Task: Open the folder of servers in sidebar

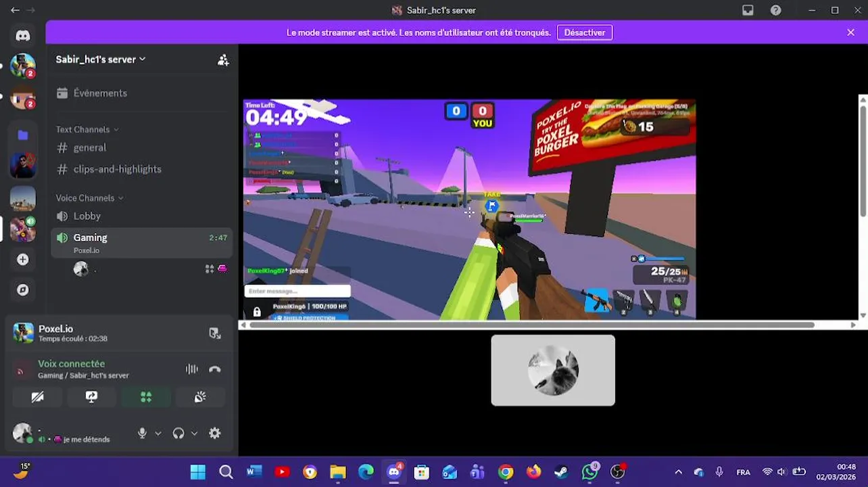Action: 23,135
